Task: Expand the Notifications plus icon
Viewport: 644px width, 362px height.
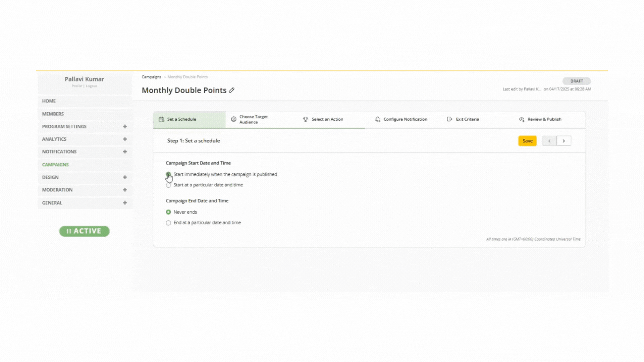Action: (x=125, y=152)
